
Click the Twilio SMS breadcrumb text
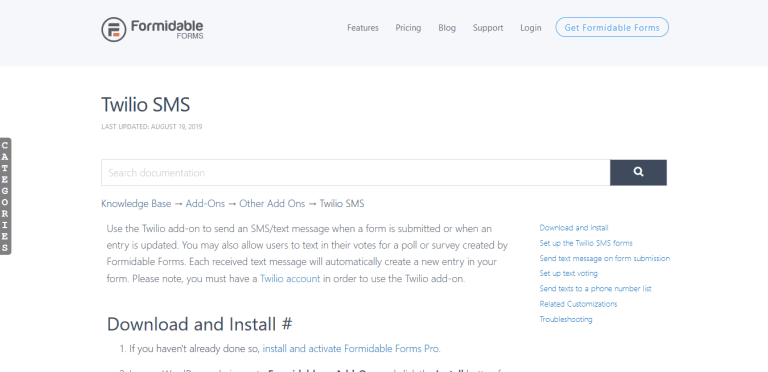342,204
